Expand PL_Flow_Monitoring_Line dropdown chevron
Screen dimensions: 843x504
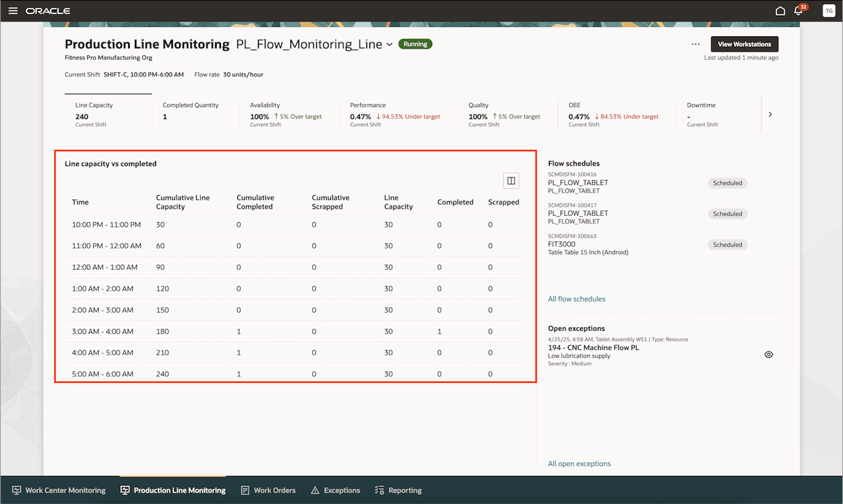(x=390, y=44)
